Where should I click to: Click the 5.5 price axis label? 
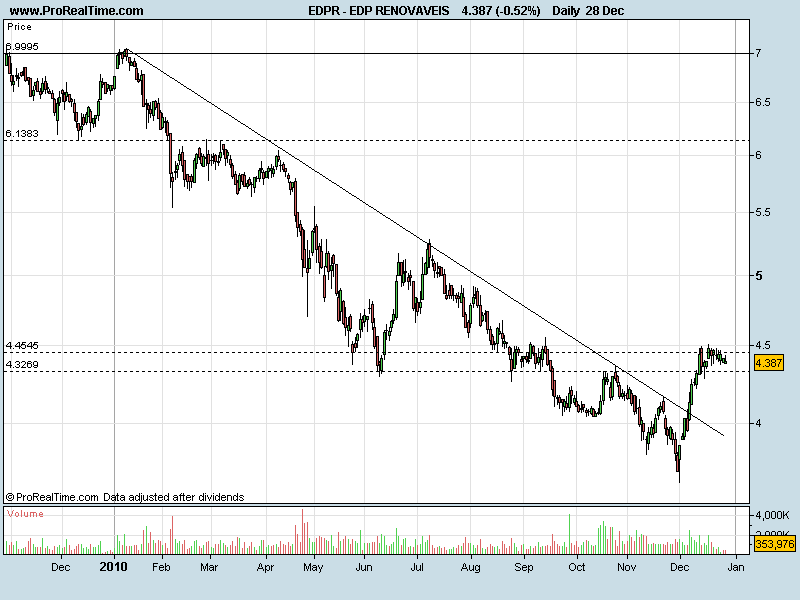(x=763, y=212)
